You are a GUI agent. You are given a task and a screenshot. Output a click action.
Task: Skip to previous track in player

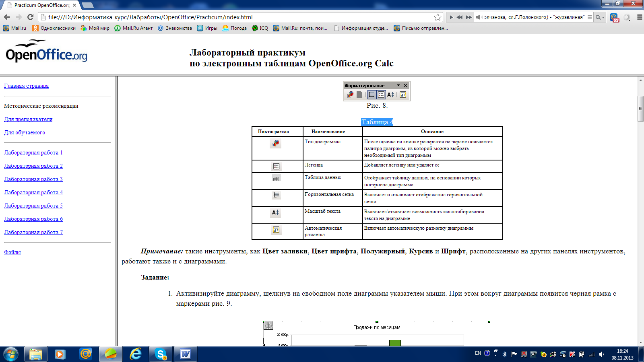pyautogui.click(x=460, y=17)
